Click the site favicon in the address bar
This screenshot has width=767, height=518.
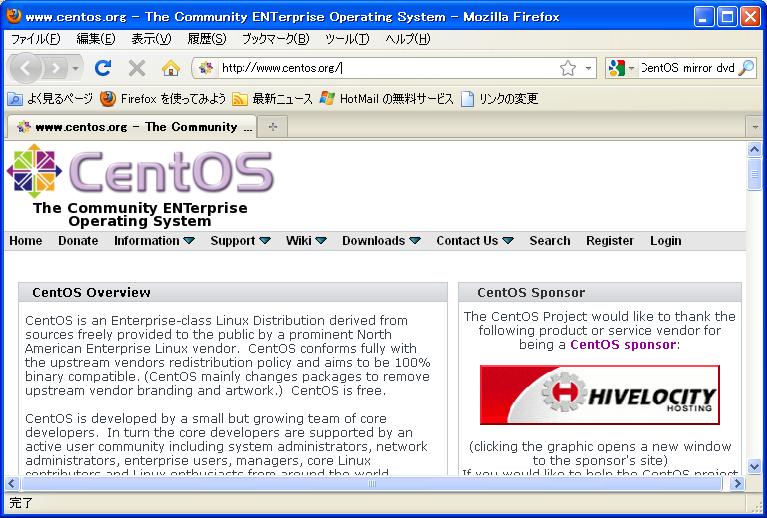pyautogui.click(x=206, y=68)
